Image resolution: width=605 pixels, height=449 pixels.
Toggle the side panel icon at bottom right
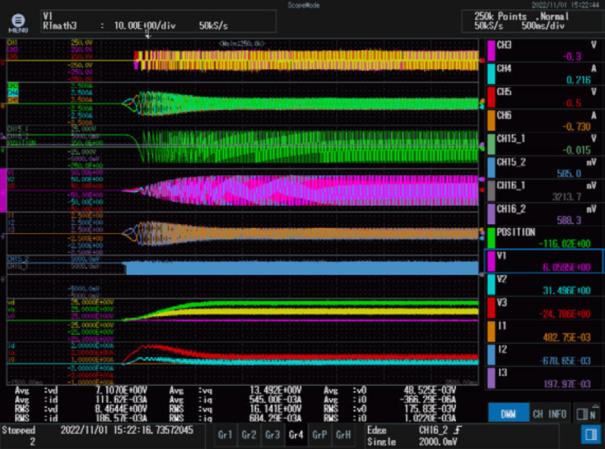click(x=591, y=435)
